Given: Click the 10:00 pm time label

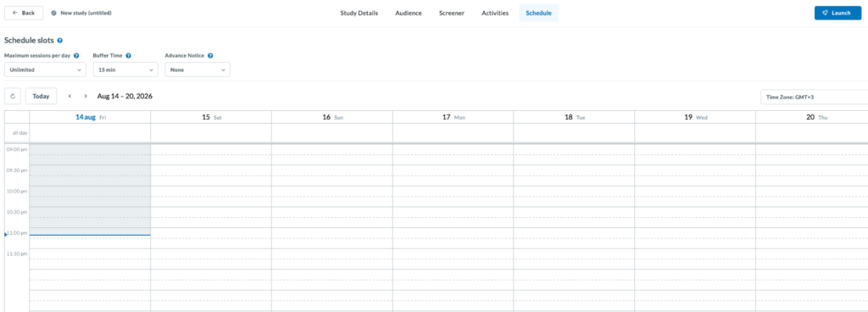Looking at the screenshot, I should pyautogui.click(x=17, y=191).
